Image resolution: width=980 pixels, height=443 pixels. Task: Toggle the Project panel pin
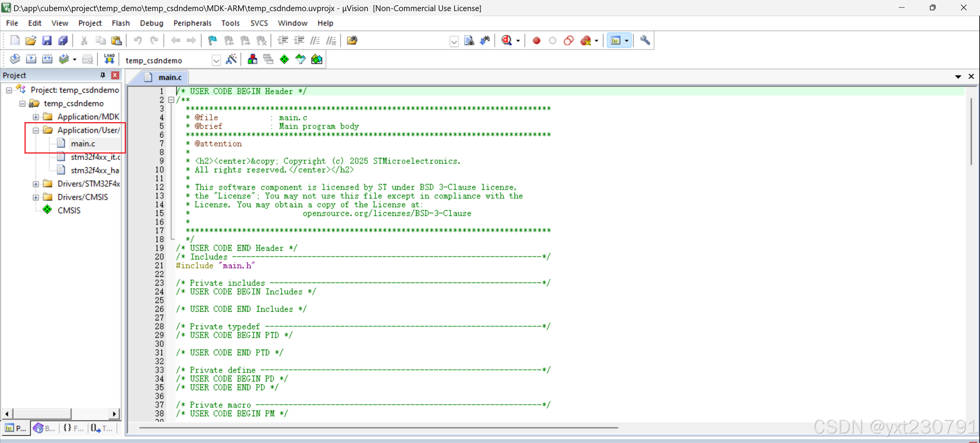pos(103,75)
